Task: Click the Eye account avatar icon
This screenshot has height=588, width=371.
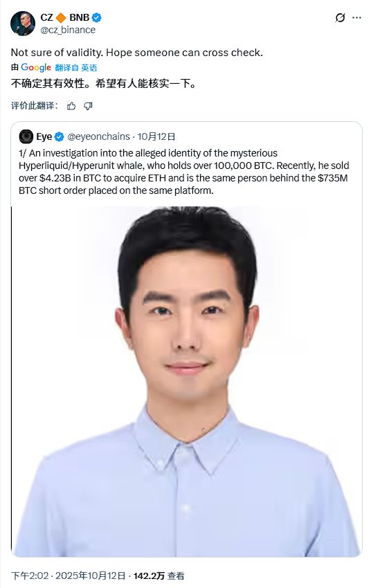Action: tap(26, 136)
